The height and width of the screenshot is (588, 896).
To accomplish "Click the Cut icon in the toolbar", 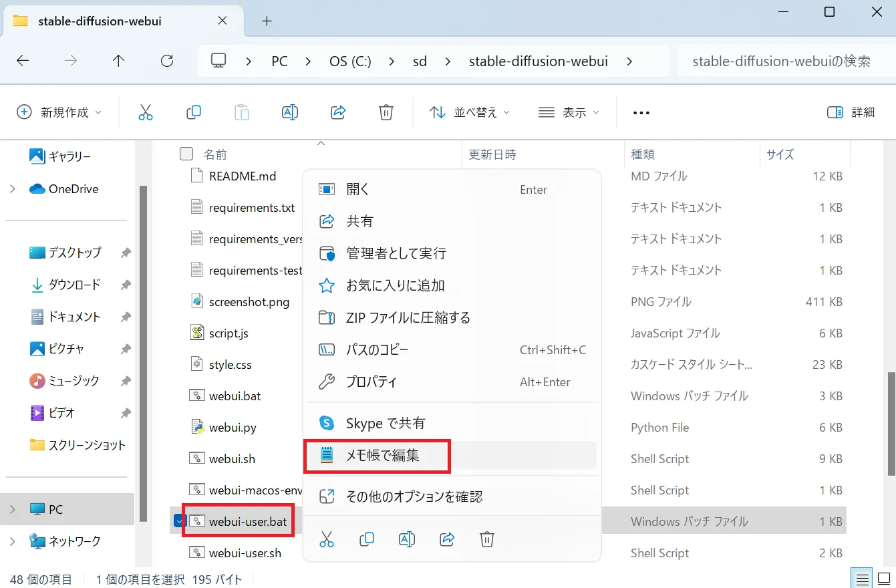I will (145, 112).
